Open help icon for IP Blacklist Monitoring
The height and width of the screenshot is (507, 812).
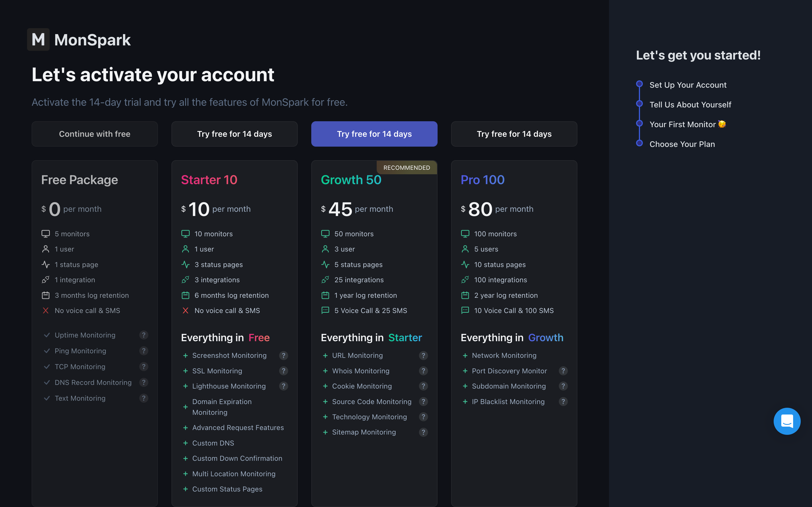tap(563, 402)
